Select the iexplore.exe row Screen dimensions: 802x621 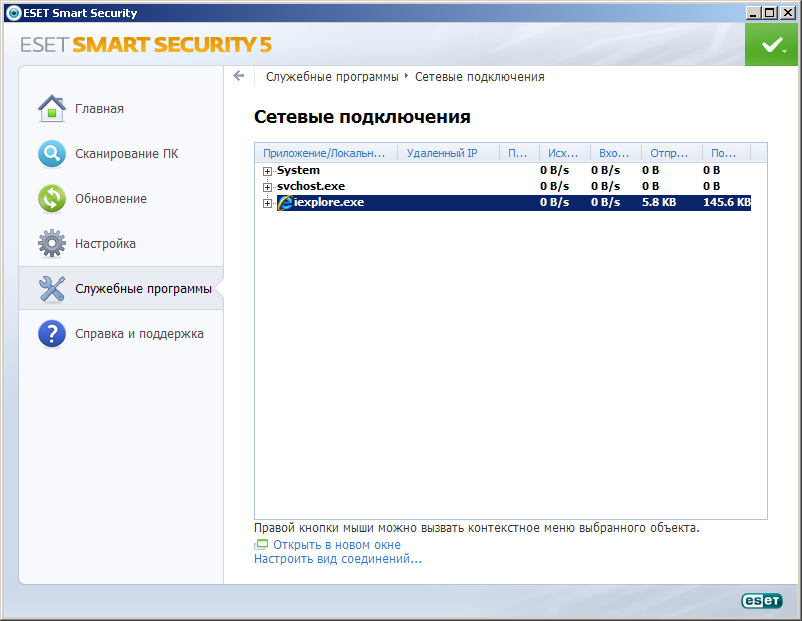coord(514,203)
